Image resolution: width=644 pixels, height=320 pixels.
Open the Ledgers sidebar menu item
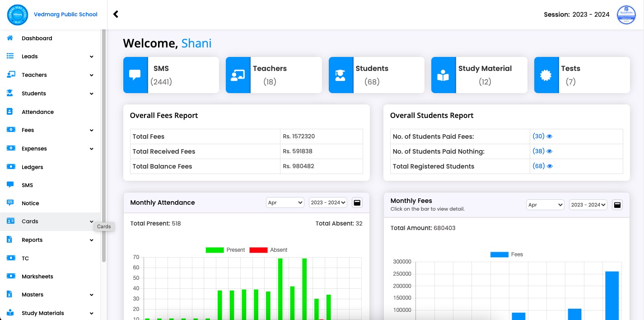click(33, 167)
